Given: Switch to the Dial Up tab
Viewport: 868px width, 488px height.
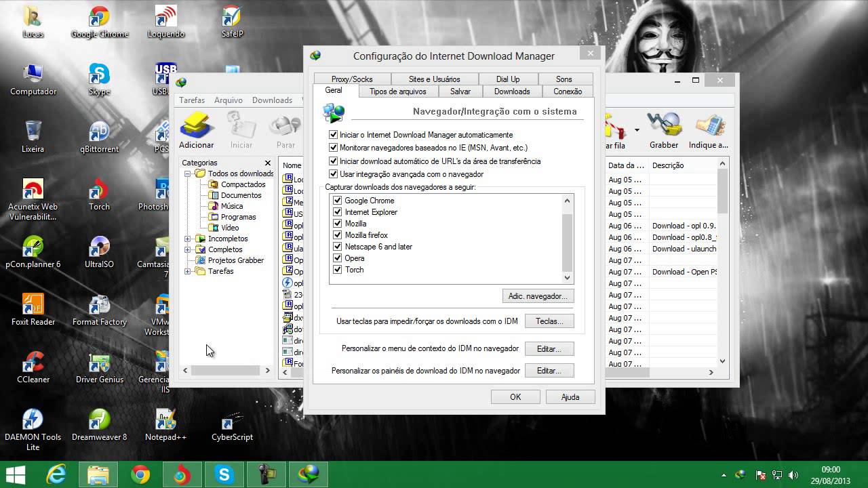Looking at the screenshot, I should (508, 79).
